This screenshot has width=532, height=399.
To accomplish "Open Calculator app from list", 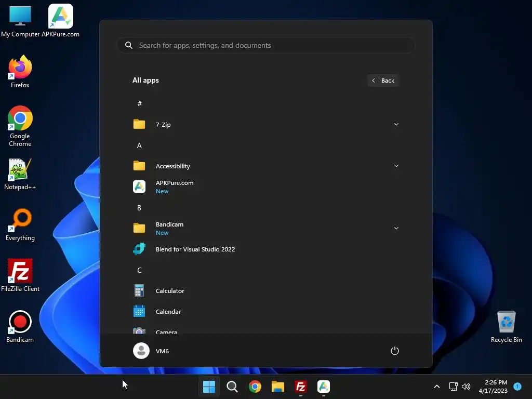I will [x=266, y=291].
